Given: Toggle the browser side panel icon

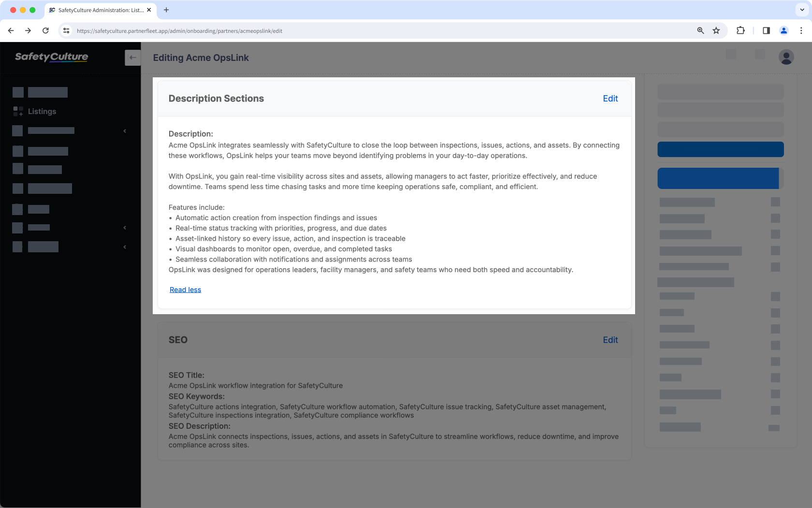Looking at the screenshot, I should point(766,30).
